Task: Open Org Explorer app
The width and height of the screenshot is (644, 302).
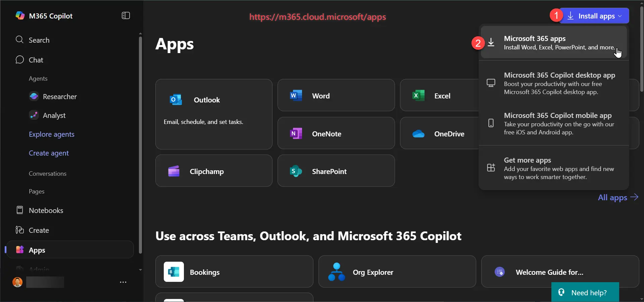Action: coord(397,272)
